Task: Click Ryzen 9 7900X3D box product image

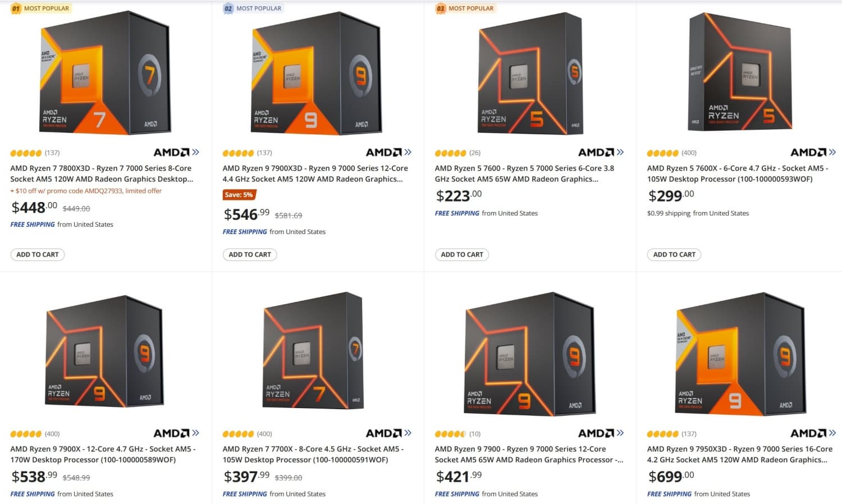Action: pyautogui.click(x=317, y=73)
